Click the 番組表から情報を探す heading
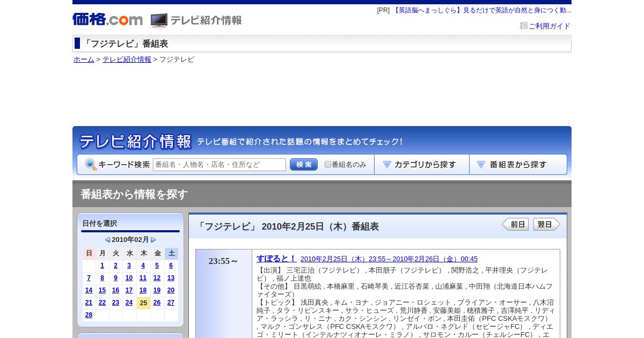 134,194
